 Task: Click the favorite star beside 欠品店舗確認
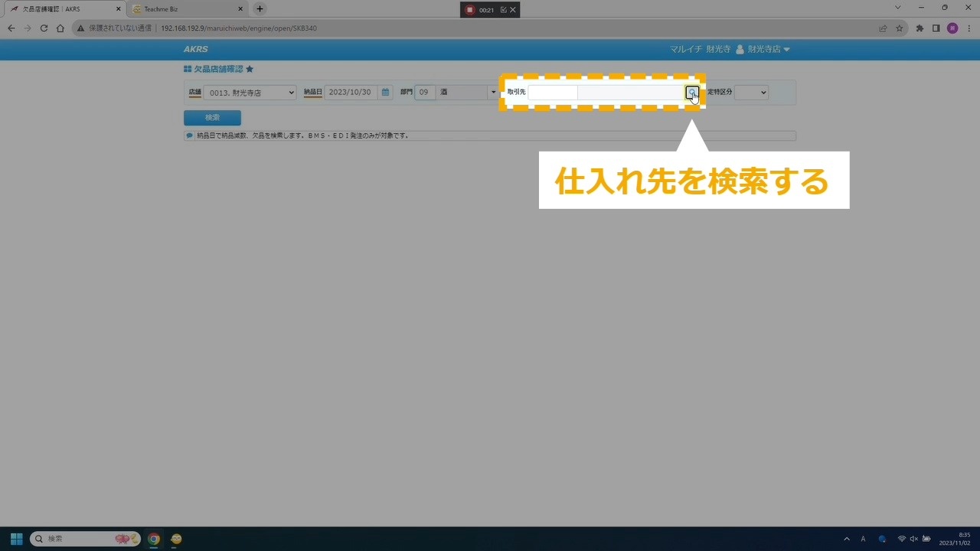250,70
